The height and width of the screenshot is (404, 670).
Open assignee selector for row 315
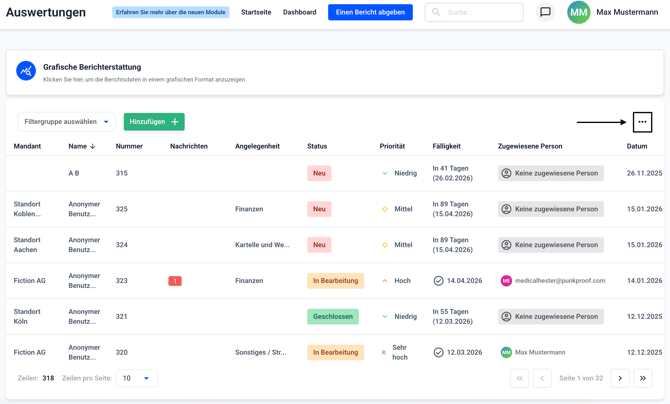(550, 173)
